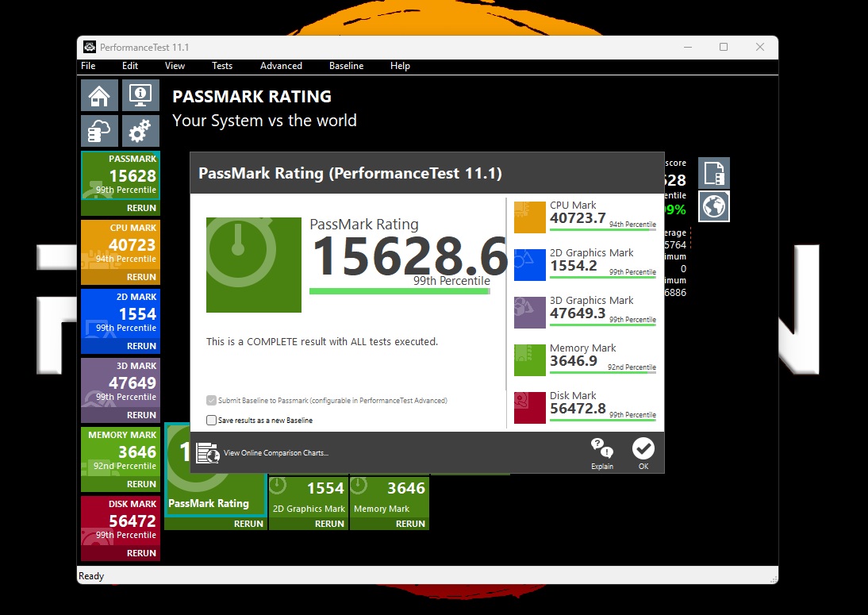This screenshot has width=868, height=615.
Task: Confirm dialog with OK checkmark
Action: (x=643, y=453)
